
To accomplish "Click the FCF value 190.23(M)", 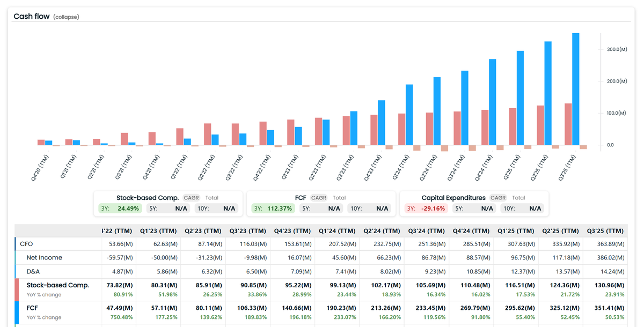I will tap(340, 308).
